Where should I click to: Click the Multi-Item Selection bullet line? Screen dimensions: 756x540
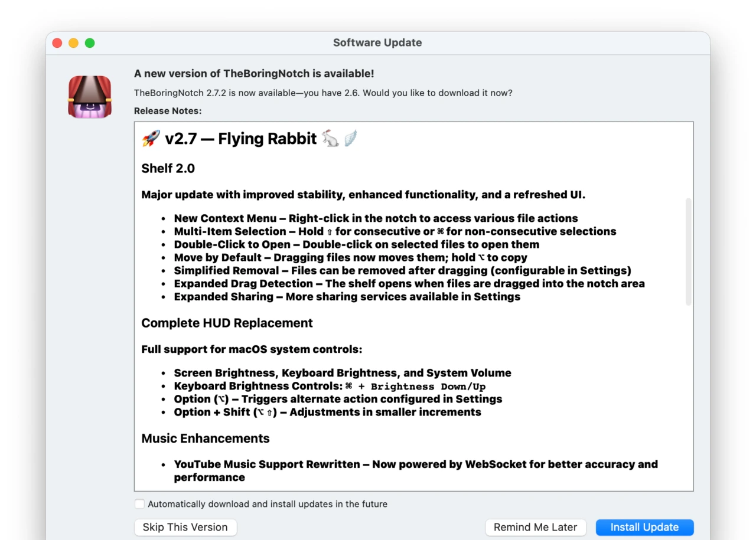click(395, 231)
